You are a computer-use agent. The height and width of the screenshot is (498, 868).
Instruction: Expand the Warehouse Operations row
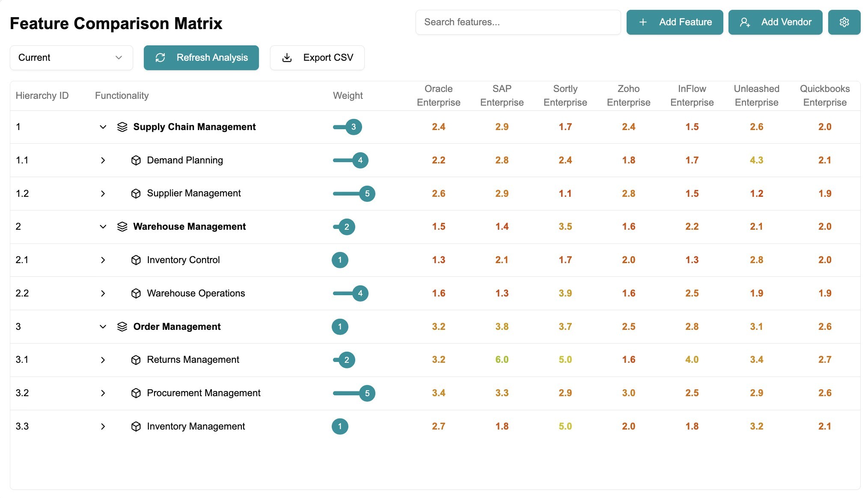(103, 293)
